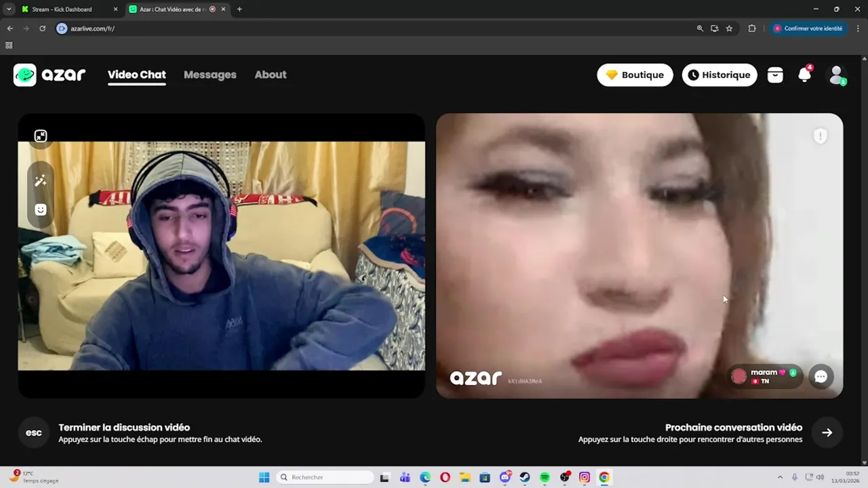Open Spotify from the taskbar
Screen dimensions: 868x488
[545, 477]
